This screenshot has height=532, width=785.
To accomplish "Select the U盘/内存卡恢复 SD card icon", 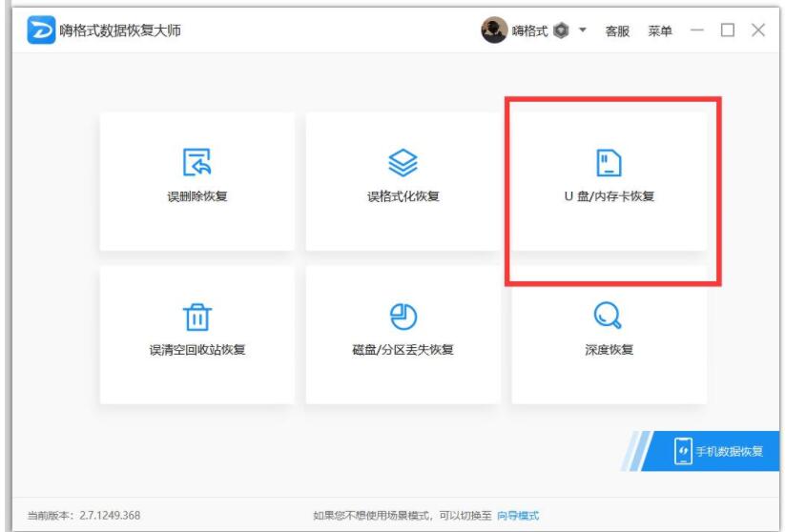I will coord(609,163).
